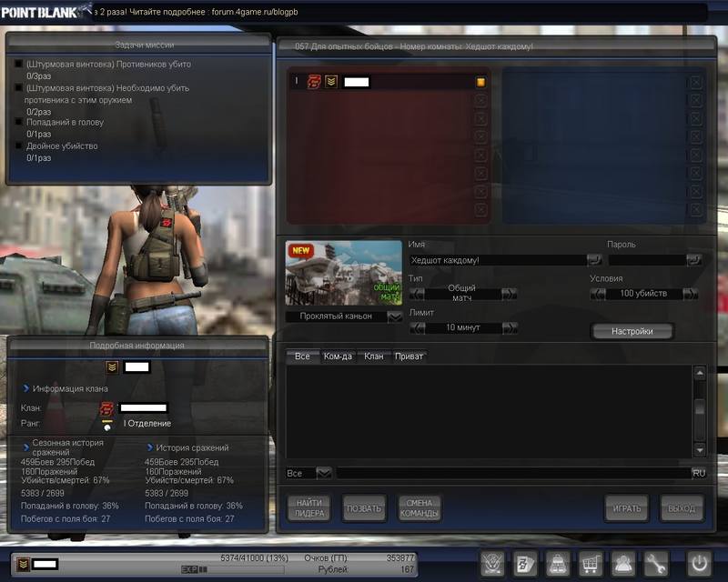
Task: Close the topmost slot in the blue team panel
Action: pyautogui.click(x=696, y=83)
